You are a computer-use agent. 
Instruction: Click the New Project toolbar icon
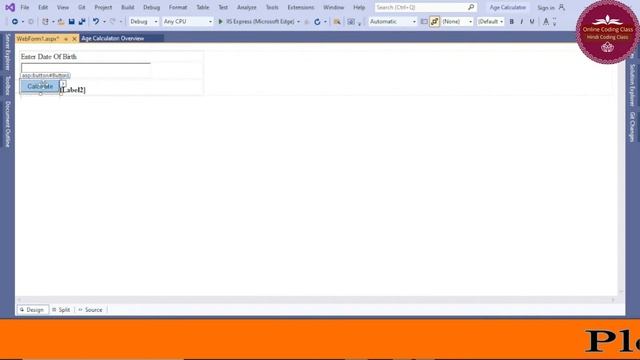(x=45, y=22)
